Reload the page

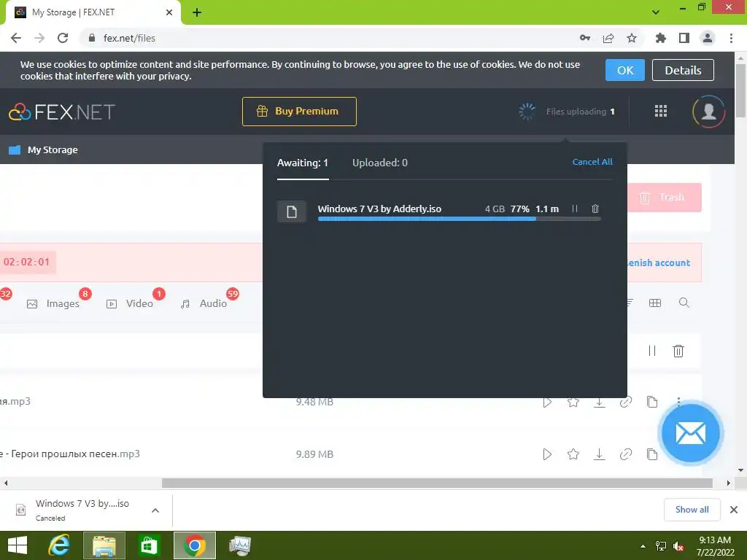pyautogui.click(x=63, y=38)
